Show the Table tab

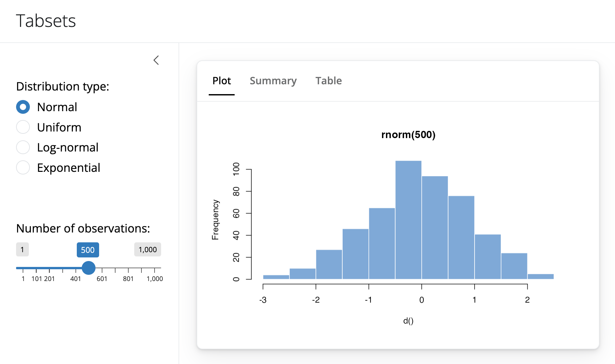point(329,81)
